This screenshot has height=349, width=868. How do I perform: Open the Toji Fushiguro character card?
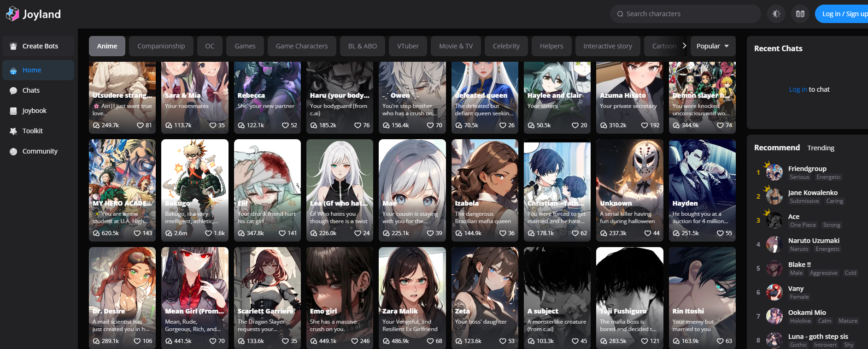click(x=630, y=298)
